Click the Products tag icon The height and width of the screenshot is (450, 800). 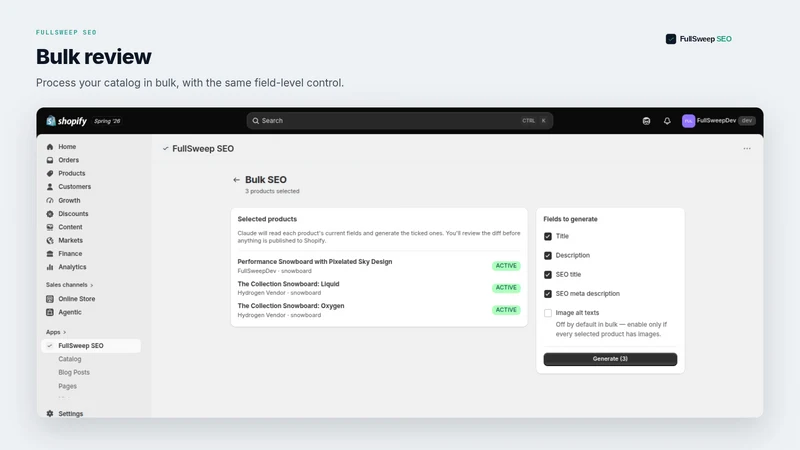pos(50,173)
